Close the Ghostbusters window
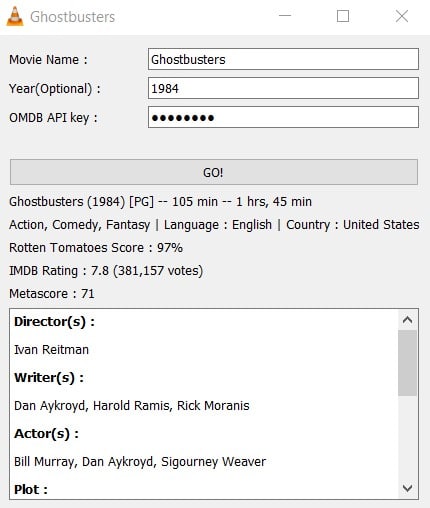 point(402,16)
